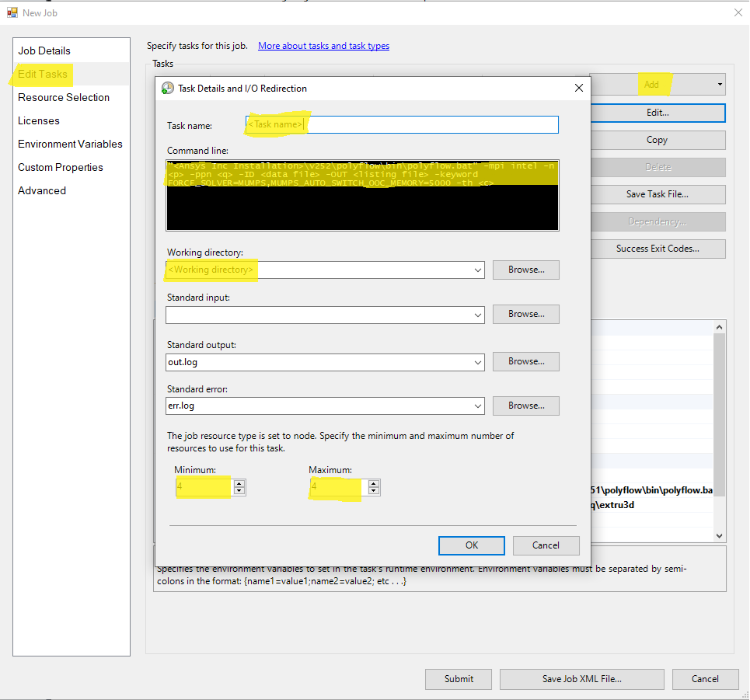The image size is (750, 700).
Task: Open the Environment Variables page
Action: coord(70,144)
